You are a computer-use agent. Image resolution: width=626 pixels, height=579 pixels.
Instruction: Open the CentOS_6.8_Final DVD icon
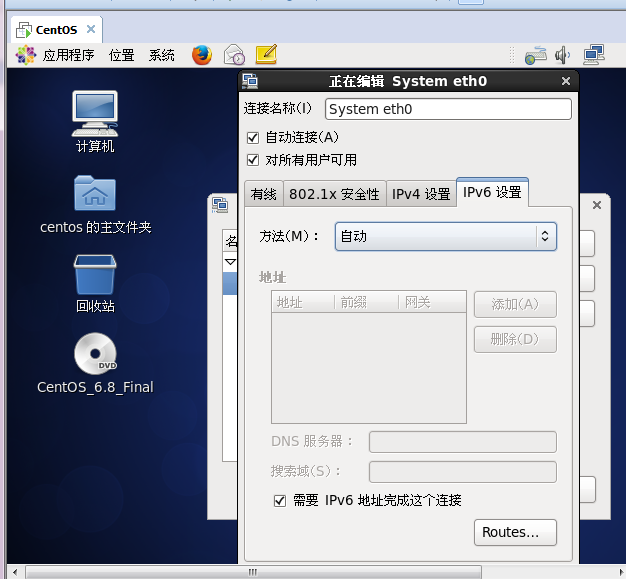95,363
